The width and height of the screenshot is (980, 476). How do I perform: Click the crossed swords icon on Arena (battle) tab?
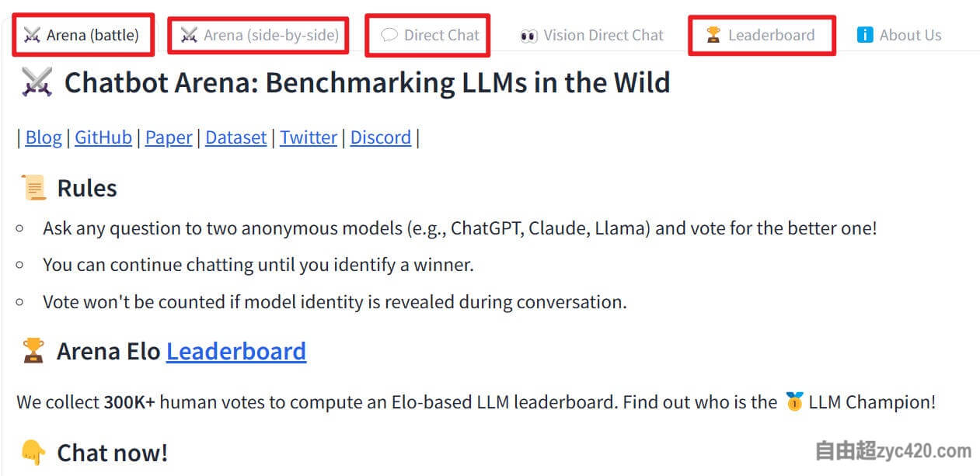[32, 35]
